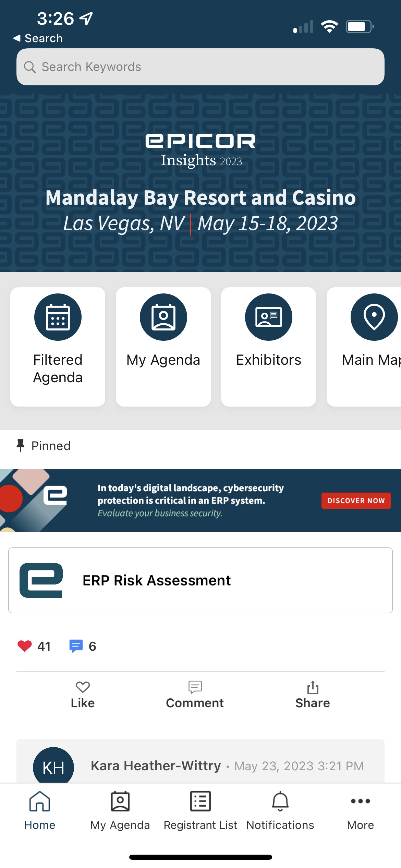This screenshot has width=401, height=868.
Task: Tap the red heart likes count icon
Action: (x=25, y=646)
